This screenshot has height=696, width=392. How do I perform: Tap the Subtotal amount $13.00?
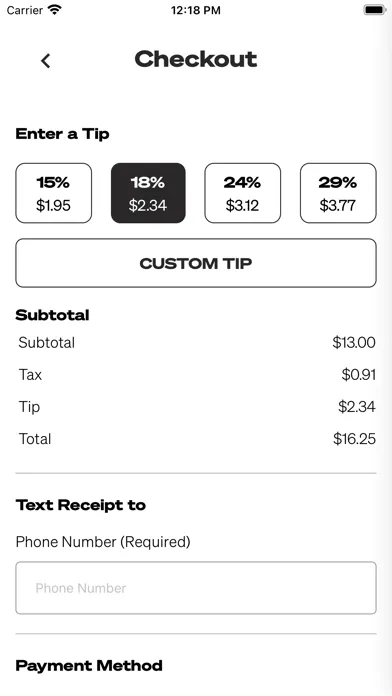click(x=354, y=343)
